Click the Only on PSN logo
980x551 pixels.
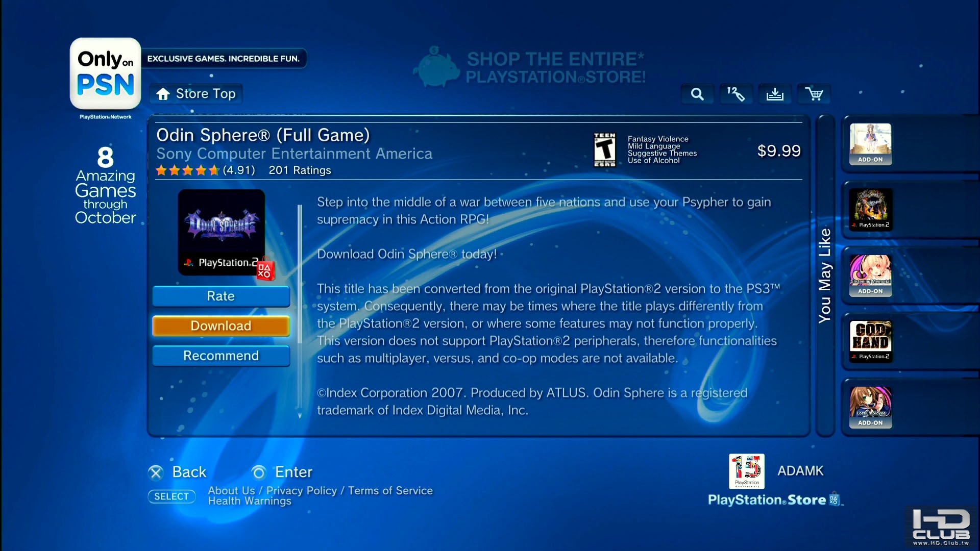(x=106, y=73)
